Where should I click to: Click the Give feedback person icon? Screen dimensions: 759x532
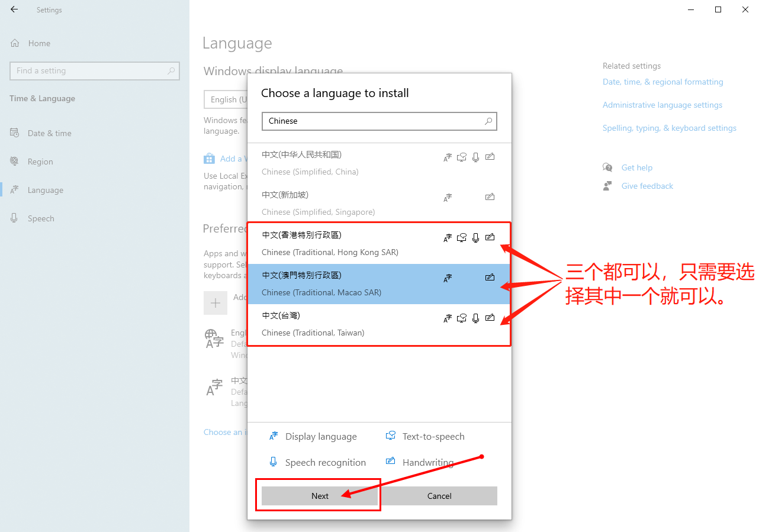[x=607, y=186]
